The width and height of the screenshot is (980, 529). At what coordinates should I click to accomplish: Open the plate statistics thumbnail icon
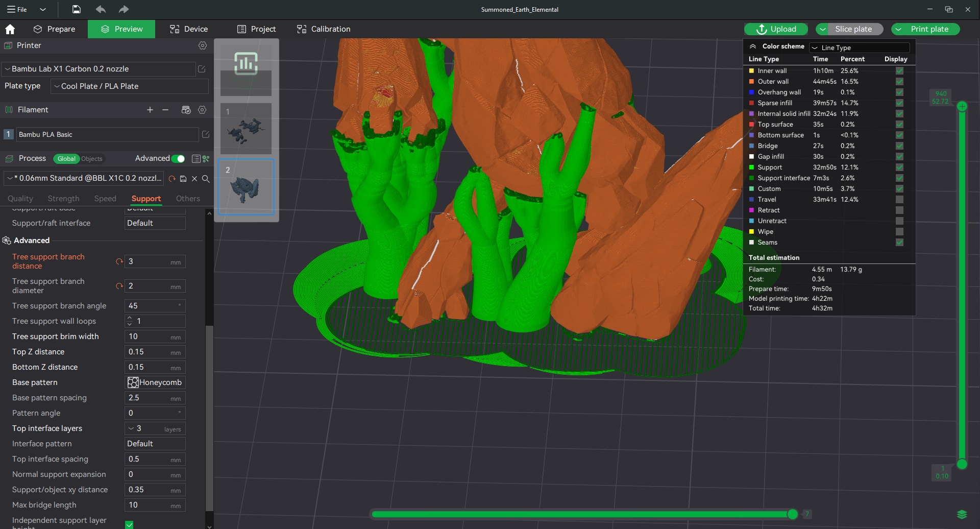pyautogui.click(x=246, y=63)
